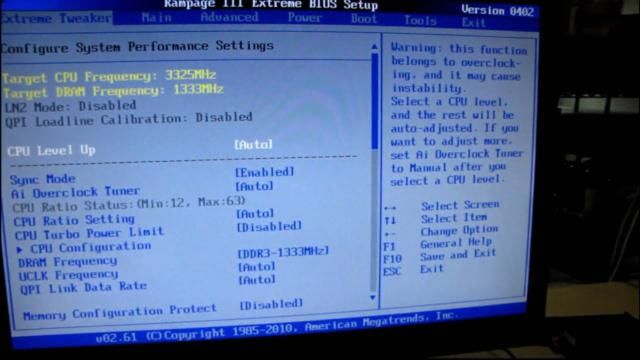Open the Tools tab

click(420, 20)
